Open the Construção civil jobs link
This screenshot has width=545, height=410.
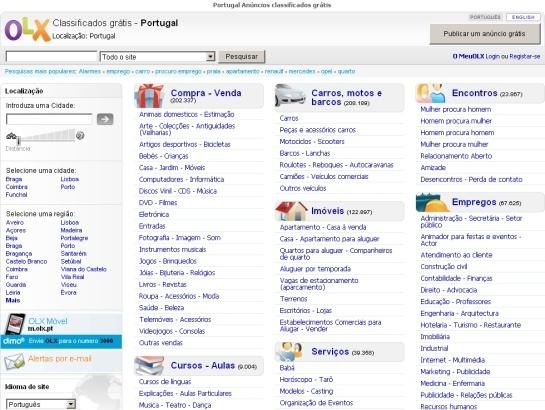tap(444, 266)
